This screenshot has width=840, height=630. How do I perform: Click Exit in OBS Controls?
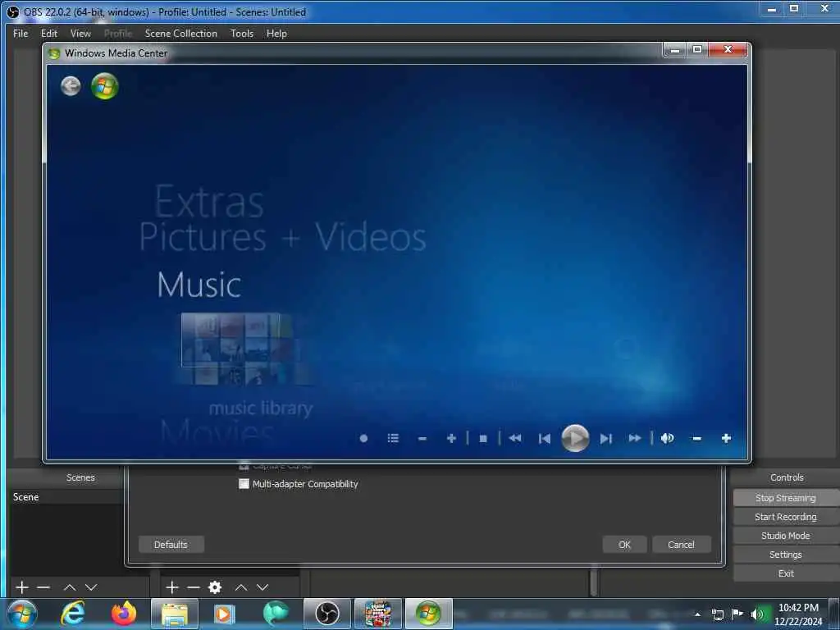tap(786, 573)
